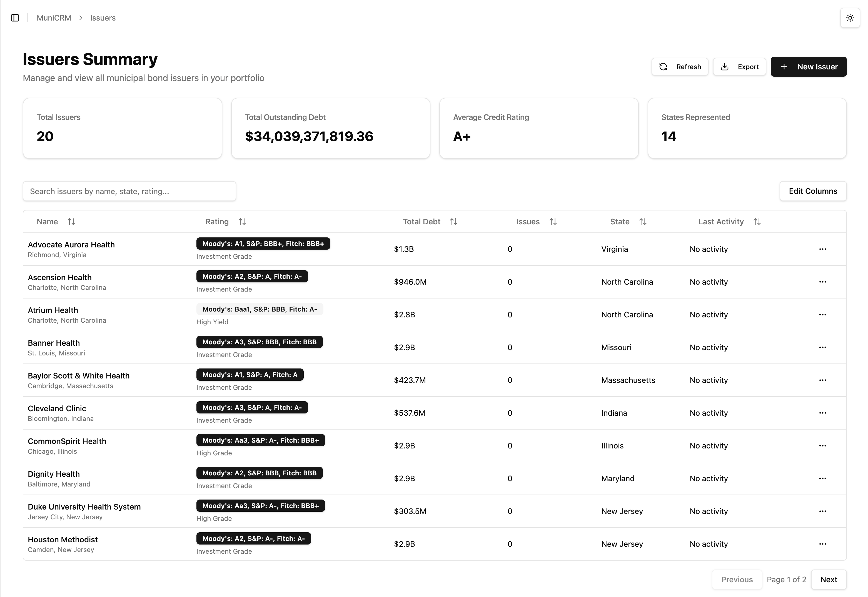Click the States Represented card
This screenshot has height=597, width=868.
(x=747, y=128)
